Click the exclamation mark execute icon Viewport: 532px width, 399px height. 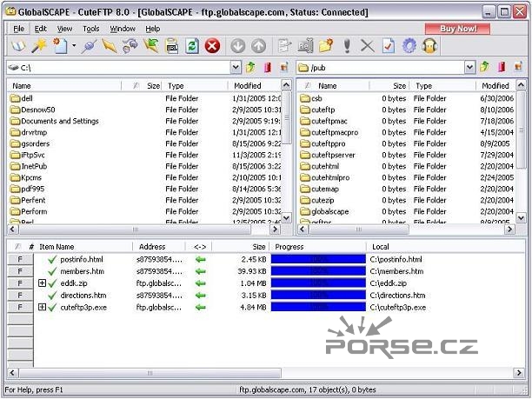pos(347,46)
